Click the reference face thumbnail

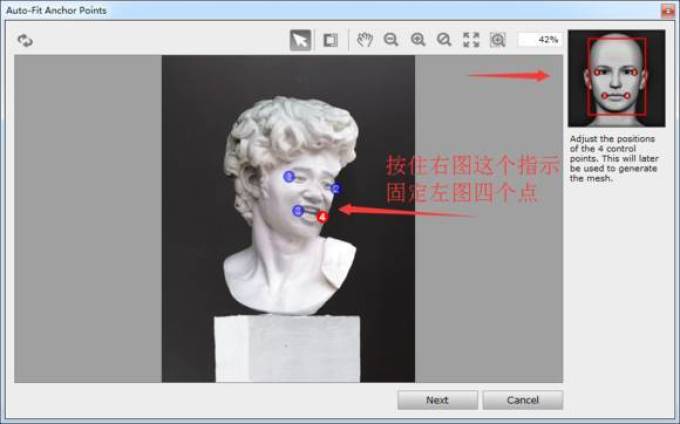coord(616,78)
